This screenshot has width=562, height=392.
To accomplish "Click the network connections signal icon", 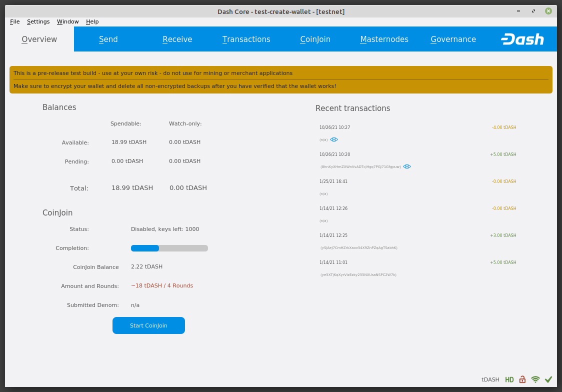I will tap(535, 379).
